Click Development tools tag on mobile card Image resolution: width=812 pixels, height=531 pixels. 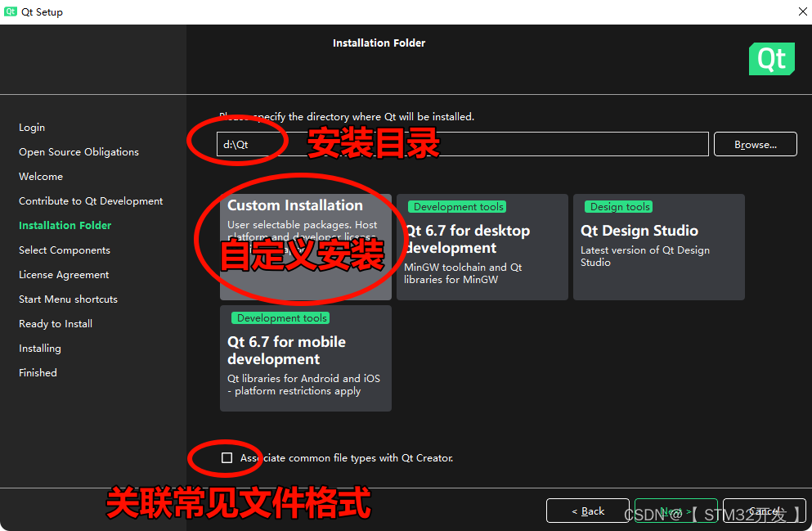280,318
